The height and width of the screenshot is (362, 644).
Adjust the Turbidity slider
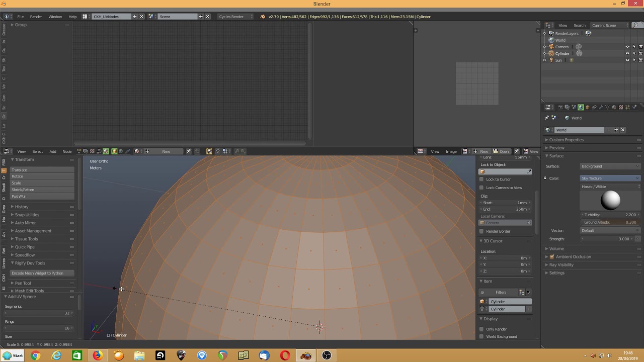click(x=610, y=215)
